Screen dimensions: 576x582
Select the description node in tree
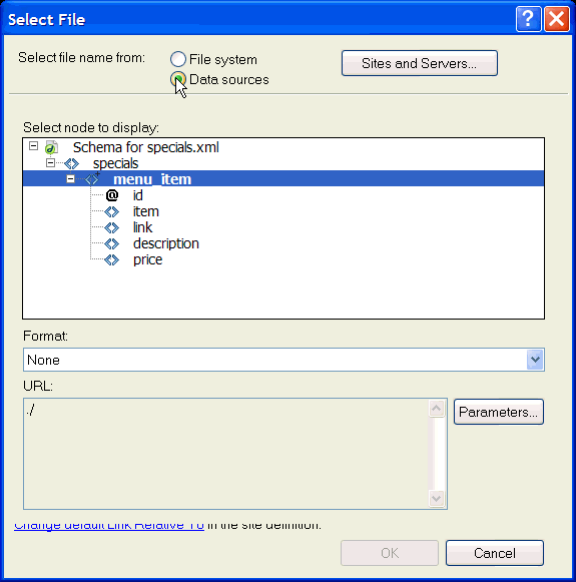[166, 243]
